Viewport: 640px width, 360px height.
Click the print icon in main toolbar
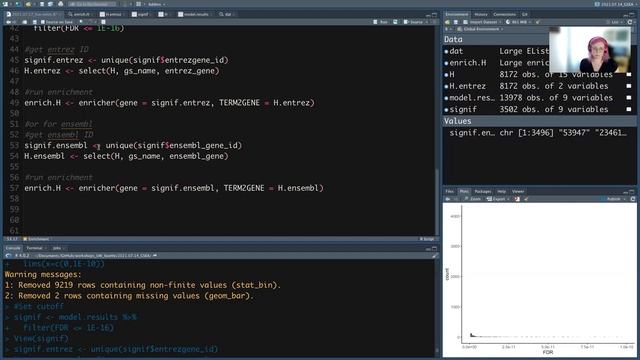point(61,4)
